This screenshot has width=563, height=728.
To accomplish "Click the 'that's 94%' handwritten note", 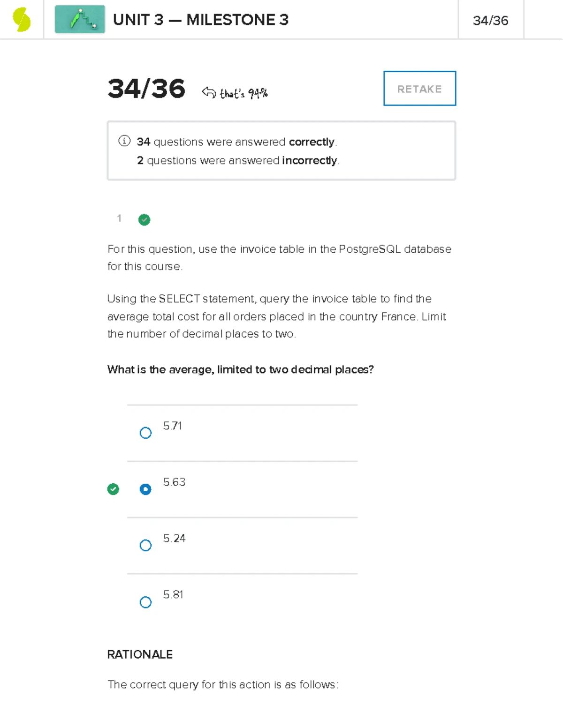I will (243, 93).
